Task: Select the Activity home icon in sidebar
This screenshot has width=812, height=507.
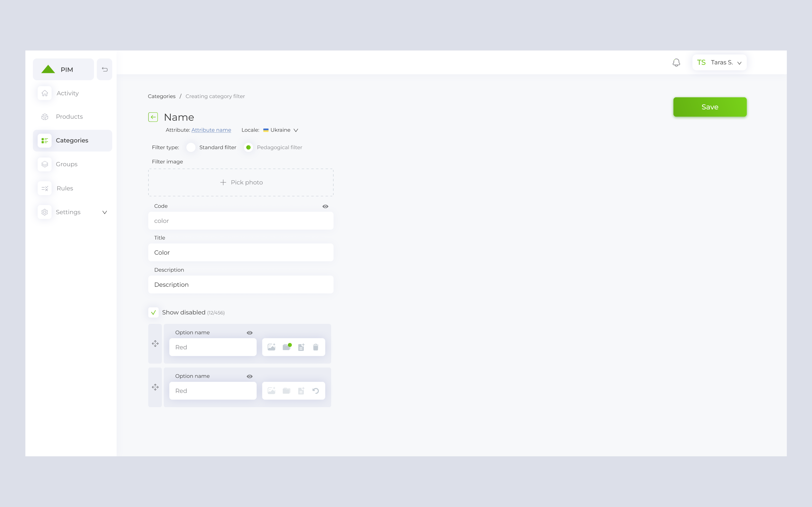Action: point(45,93)
